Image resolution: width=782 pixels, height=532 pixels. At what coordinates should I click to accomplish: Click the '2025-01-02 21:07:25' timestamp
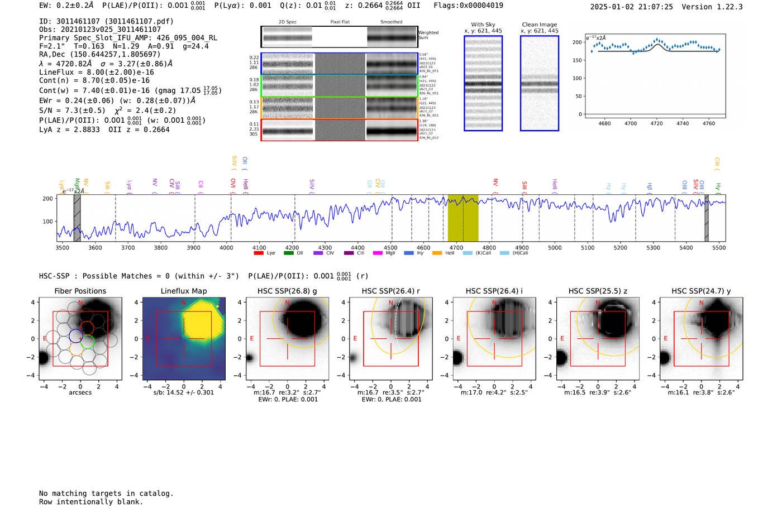pyautogui.click(x=631, y=7)
